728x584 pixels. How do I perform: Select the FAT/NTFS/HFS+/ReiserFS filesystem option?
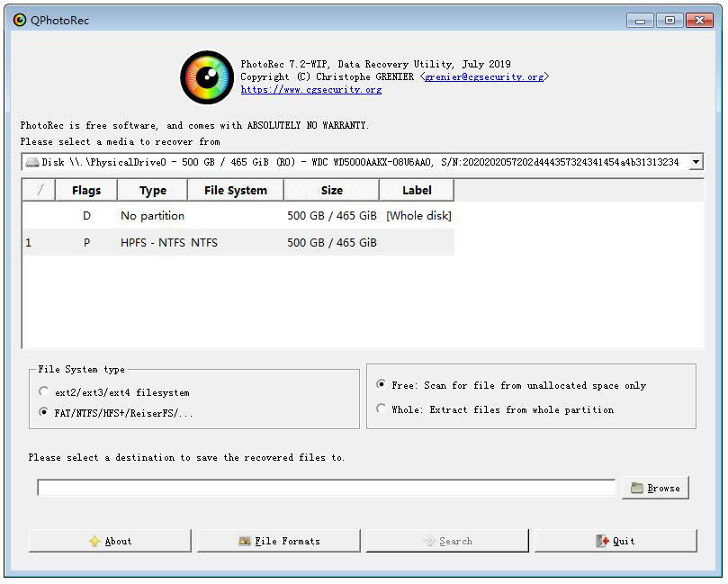pyautogui.click(x=43, y=412)
